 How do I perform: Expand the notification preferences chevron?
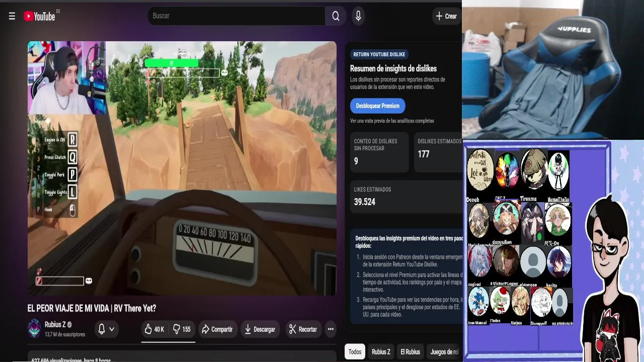pyautogui.click(x=112, y=329)
